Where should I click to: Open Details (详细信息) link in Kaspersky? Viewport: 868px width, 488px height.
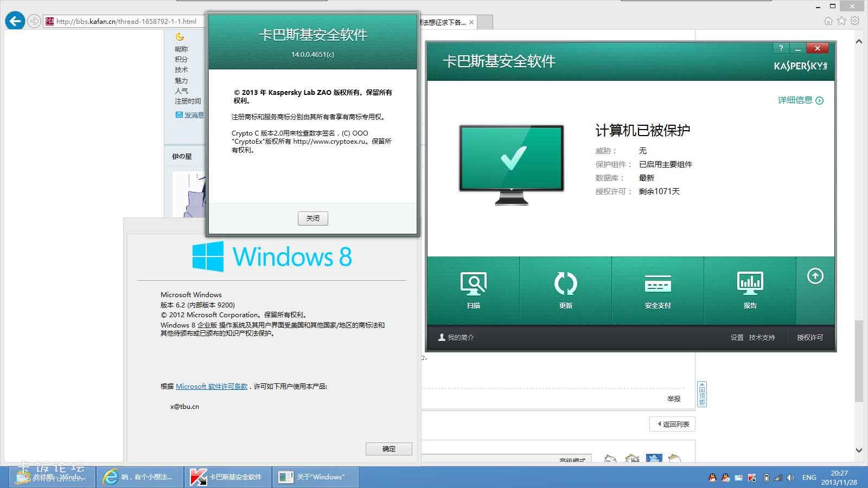tap(800, 100)
